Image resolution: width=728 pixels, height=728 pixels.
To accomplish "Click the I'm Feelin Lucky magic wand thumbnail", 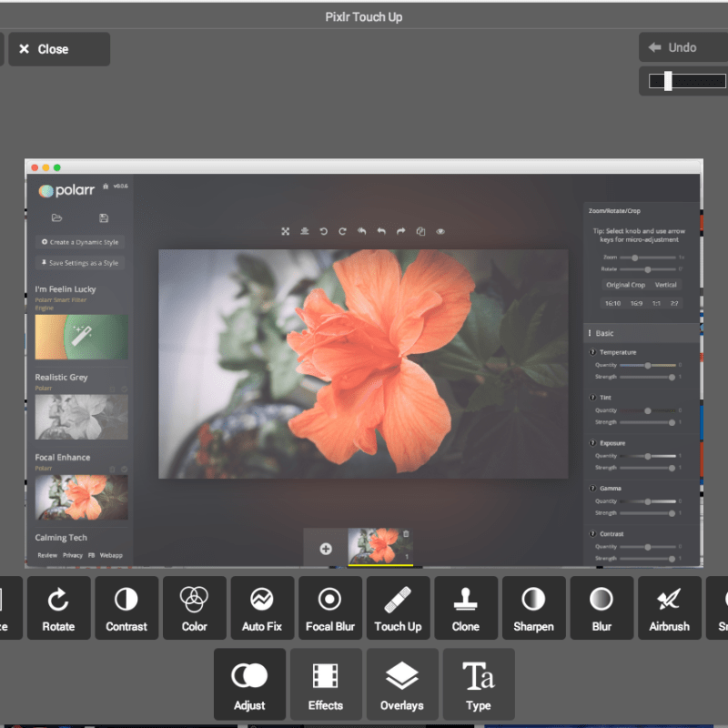I will [x=81, y=337].
